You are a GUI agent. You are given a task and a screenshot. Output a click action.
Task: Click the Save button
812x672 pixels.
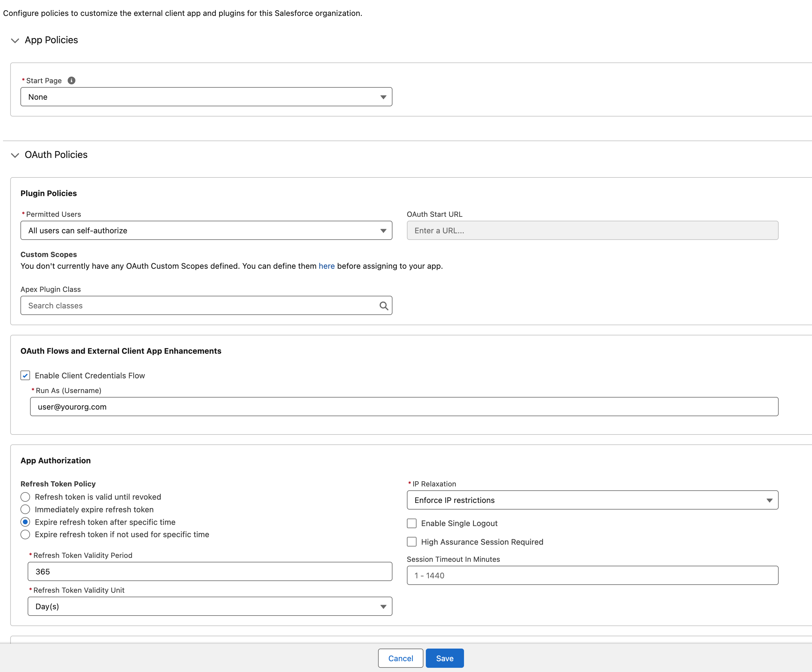pyautogui.click(x=444, y=658)
